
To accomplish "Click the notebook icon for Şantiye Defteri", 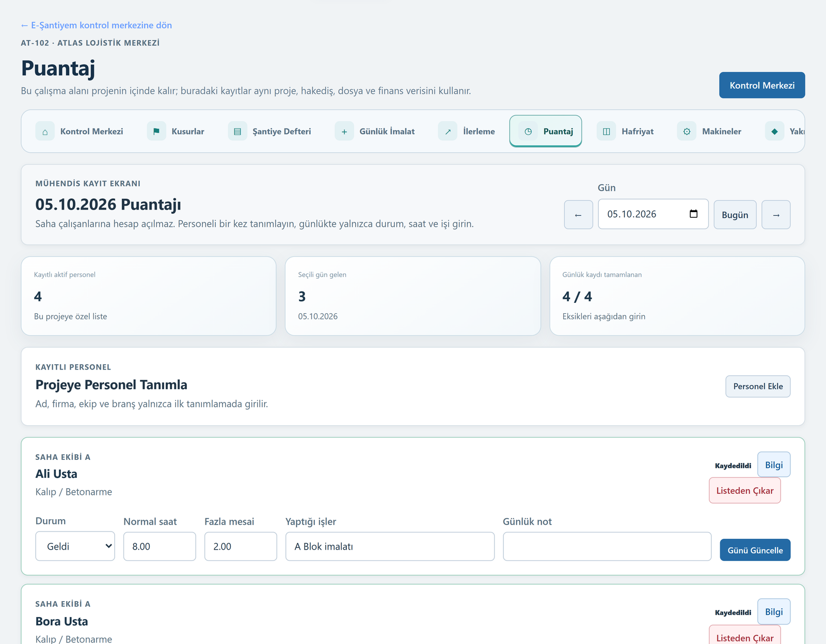I will [x=237, y=131].
